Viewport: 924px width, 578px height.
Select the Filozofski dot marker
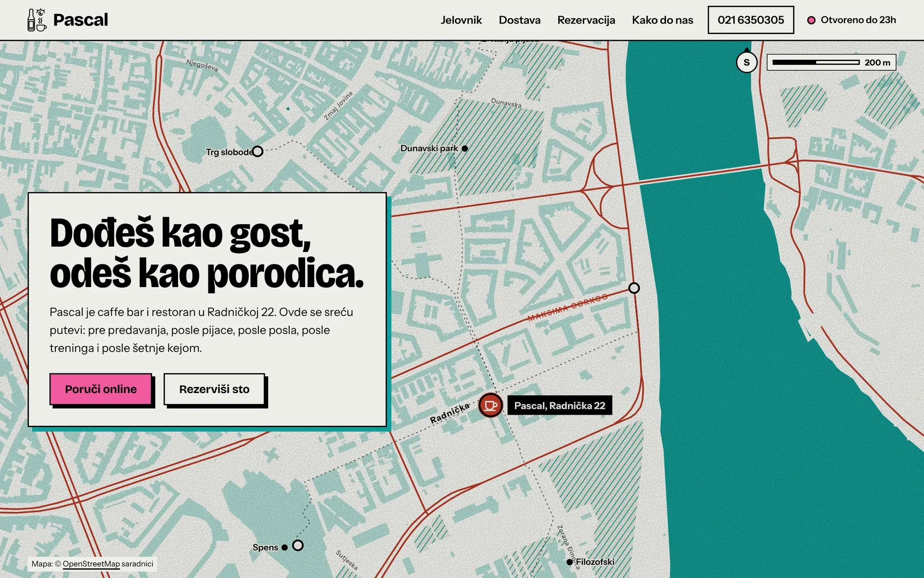pos(570,562)
